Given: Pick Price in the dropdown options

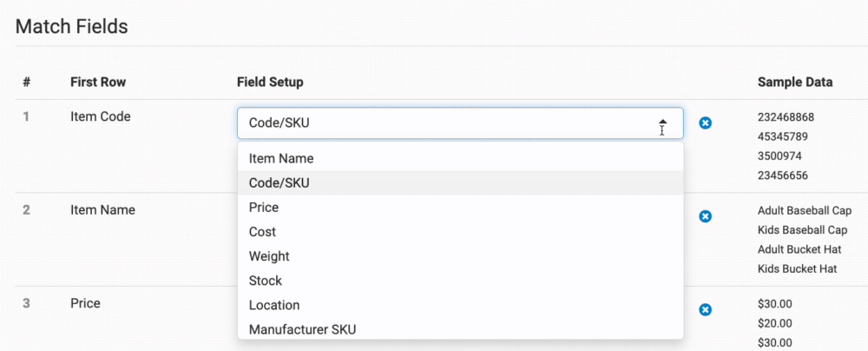Looking at the screenshot, I should pos(460,208).
